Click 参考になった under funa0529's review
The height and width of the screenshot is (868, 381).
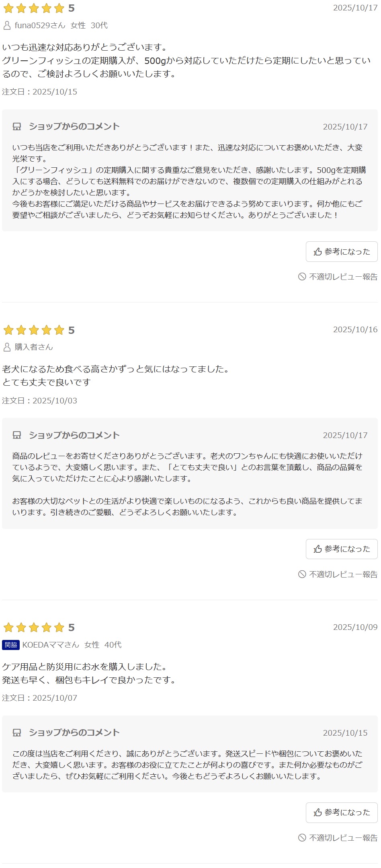tap(342, 252)
